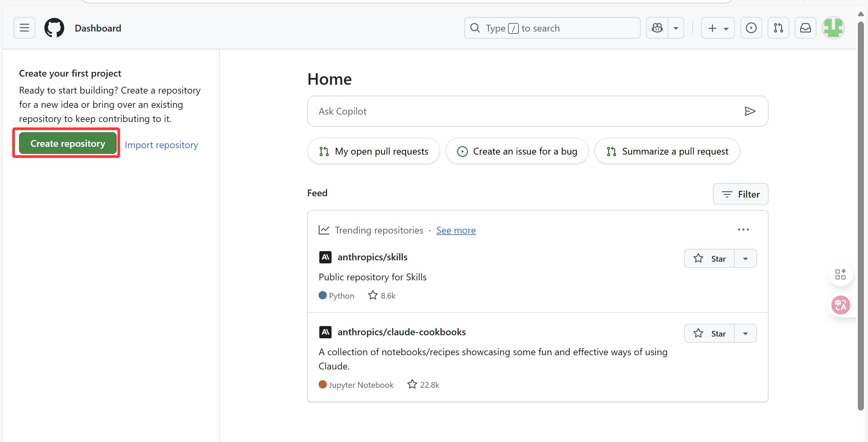Click the green user avatar
Viewport: 868px width, 442px height.
click(833, 28)
